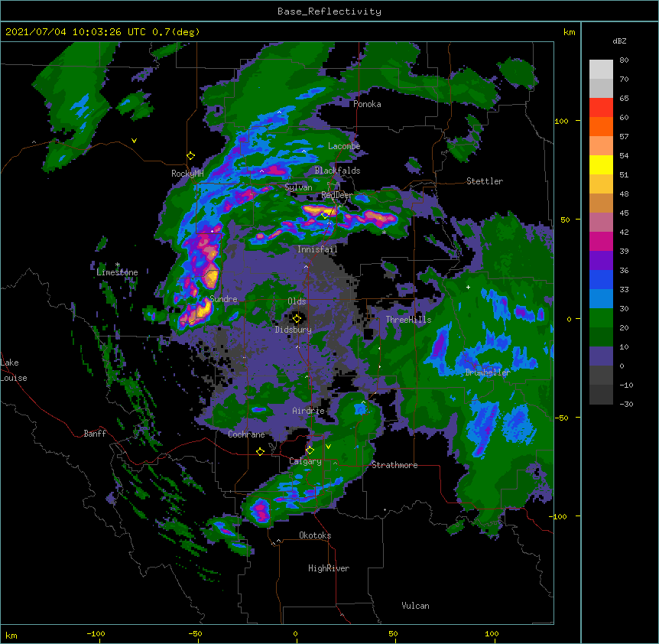Click the magenta storm cell north of Okotoks
This screenshot has width=659, height=644.
(x=261, y=511)
